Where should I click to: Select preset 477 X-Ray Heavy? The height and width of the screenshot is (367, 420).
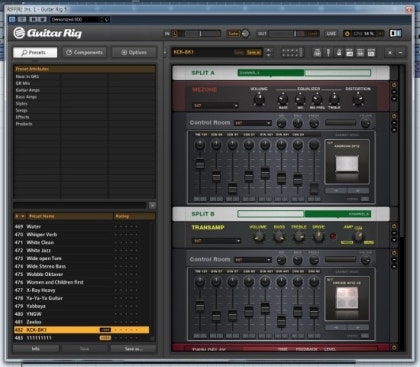click(81, 290)
